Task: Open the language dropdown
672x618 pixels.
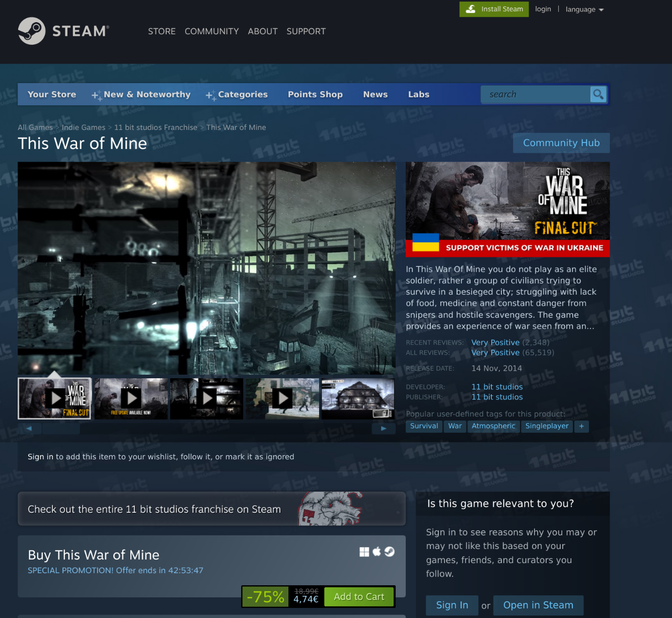Action: pos(584,9)
